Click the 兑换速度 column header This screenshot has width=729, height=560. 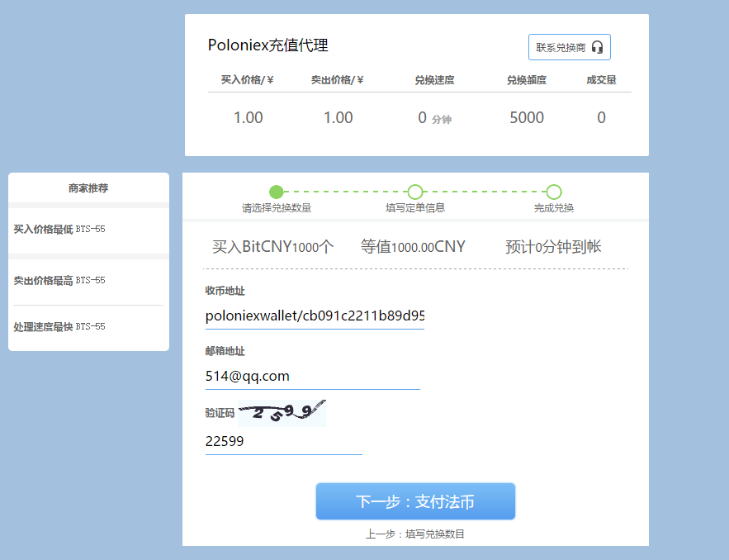434,80
